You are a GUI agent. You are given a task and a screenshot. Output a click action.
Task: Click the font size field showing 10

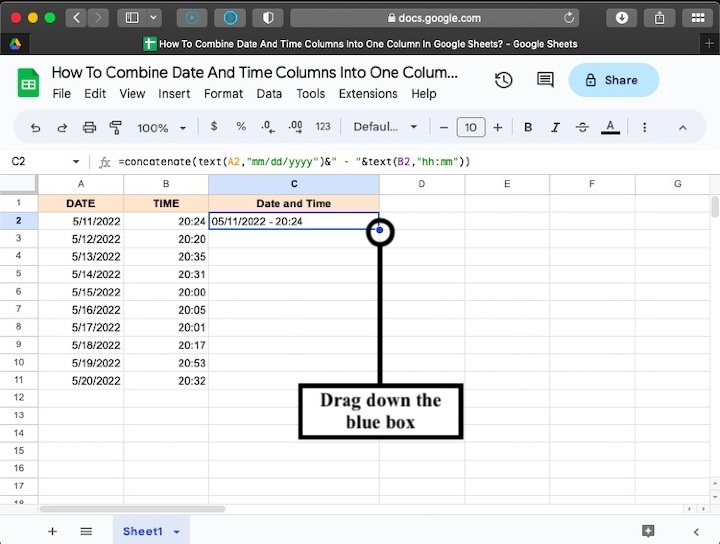point(471,127)
